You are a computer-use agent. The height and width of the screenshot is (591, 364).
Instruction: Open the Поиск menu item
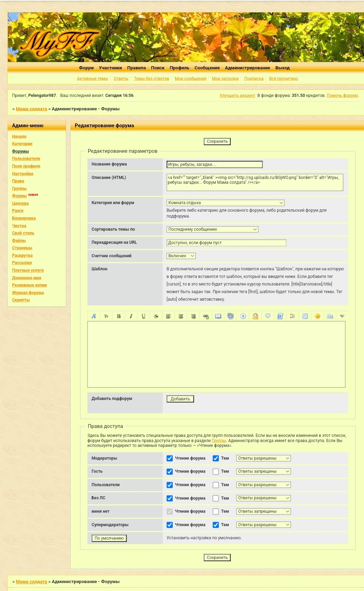point(158,68)
